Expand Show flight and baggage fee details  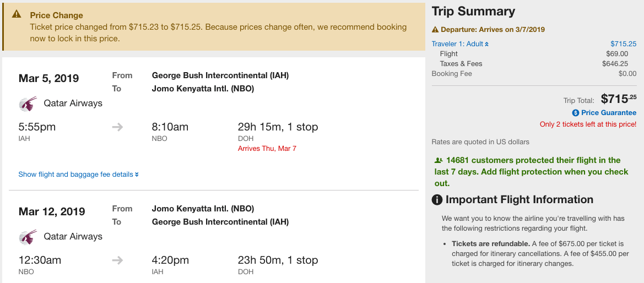pyautogui.click(x=78, y=175)
